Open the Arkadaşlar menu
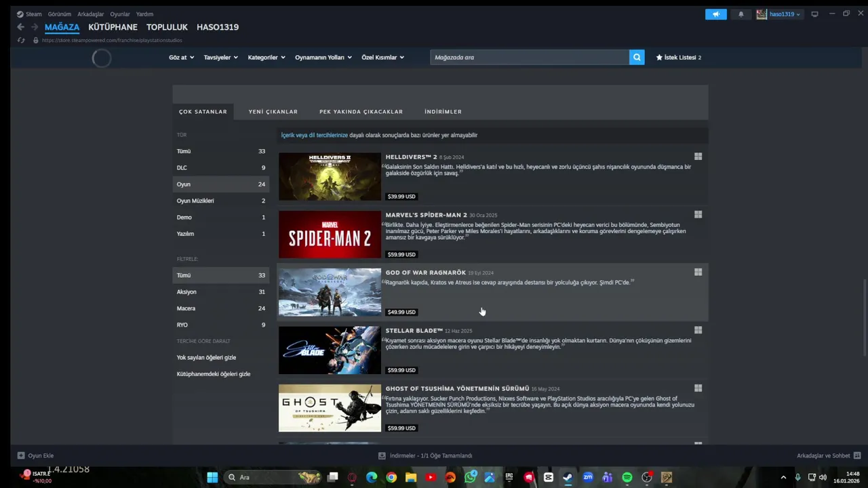The image size is (868, 488). pos(92,14)
